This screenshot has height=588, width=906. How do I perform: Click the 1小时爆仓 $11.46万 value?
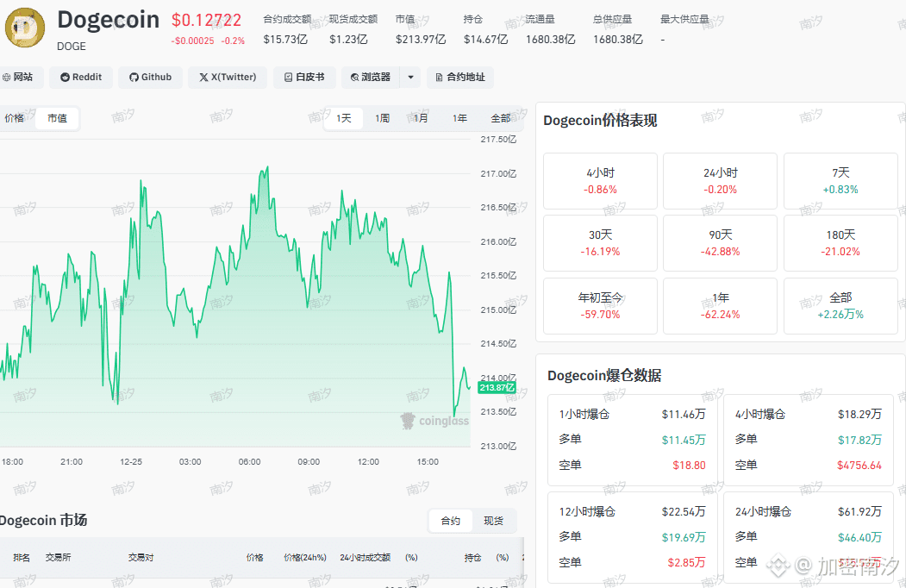(x=684, y=414)
